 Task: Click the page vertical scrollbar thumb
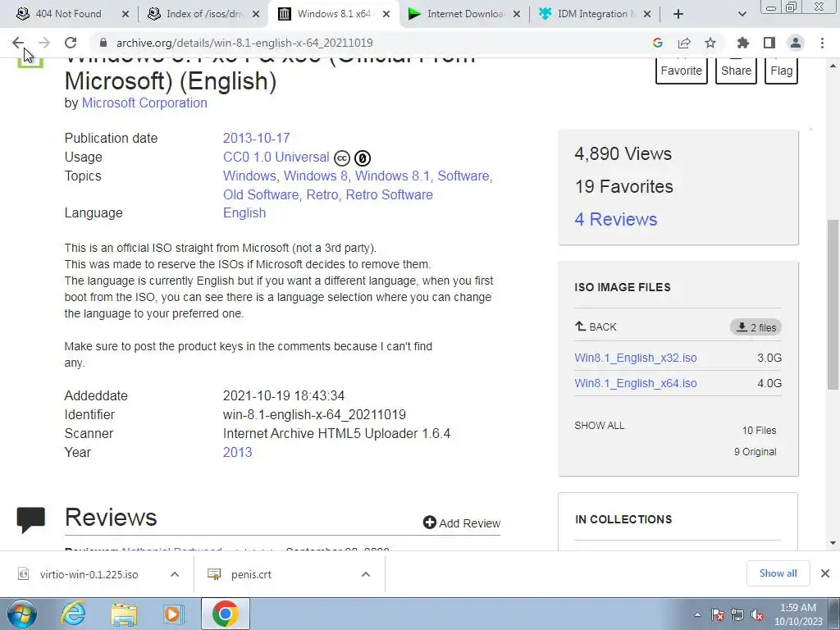coord(833,304)
